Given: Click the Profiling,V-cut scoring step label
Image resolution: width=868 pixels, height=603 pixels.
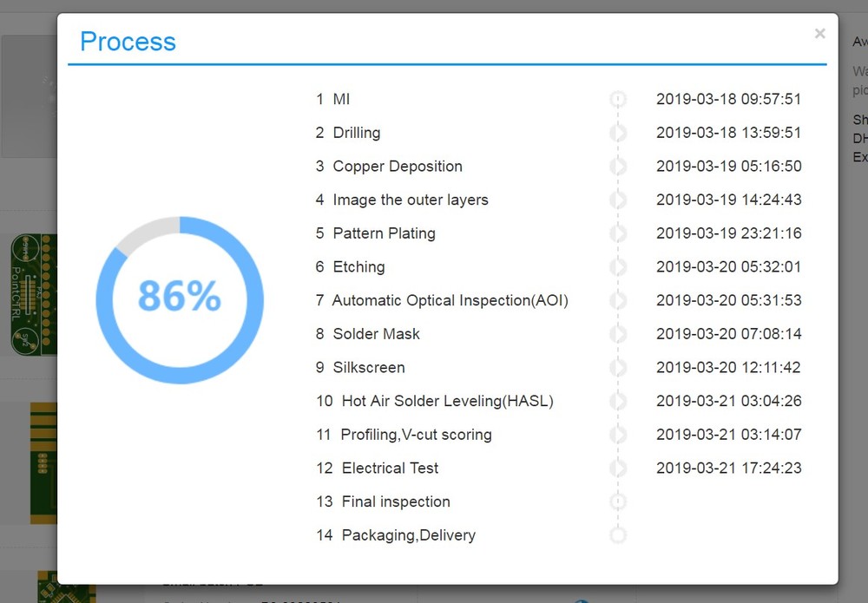Looking at the screenshot, I should pyautogui.click(x=416, y=435).
